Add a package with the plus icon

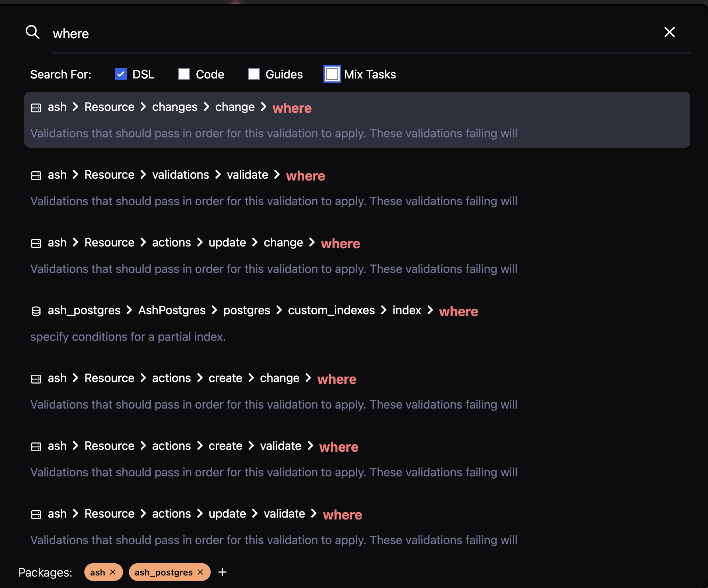[x=222, y=572]
